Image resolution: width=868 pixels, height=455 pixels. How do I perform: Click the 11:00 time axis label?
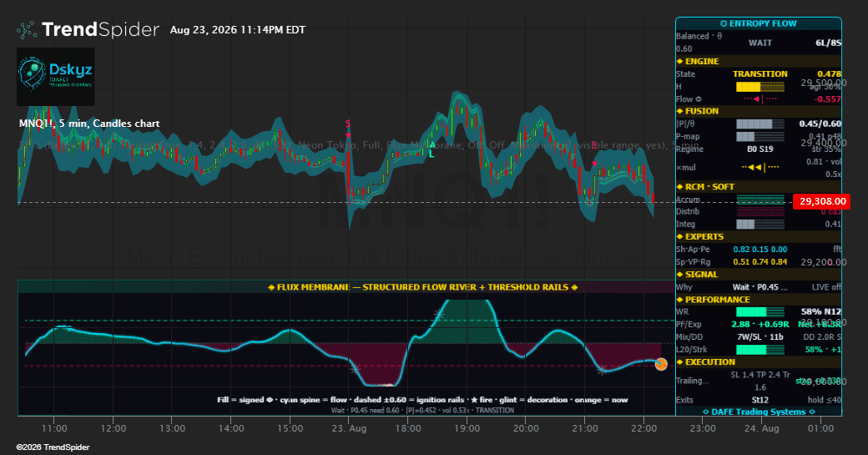[54, 428]
